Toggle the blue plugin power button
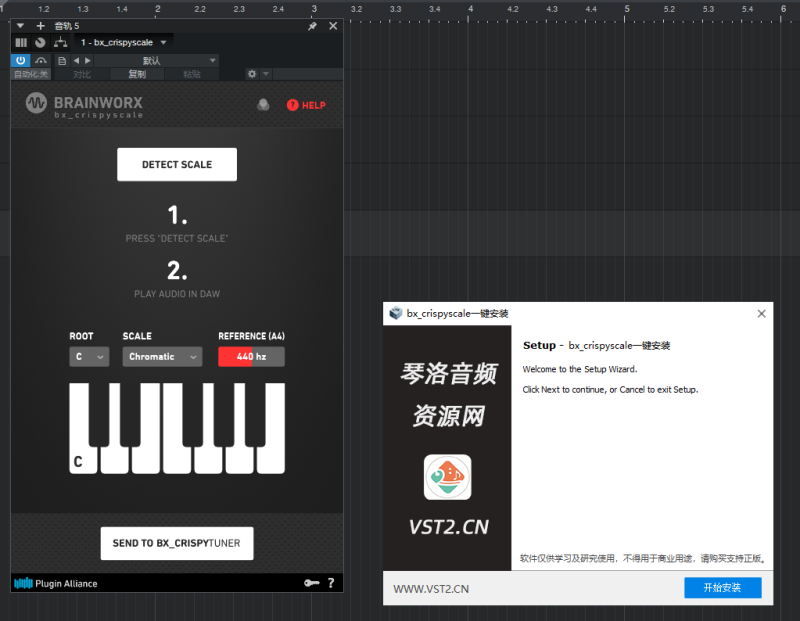800x621 pixels. pyautogui.click(x=20, y=61)
